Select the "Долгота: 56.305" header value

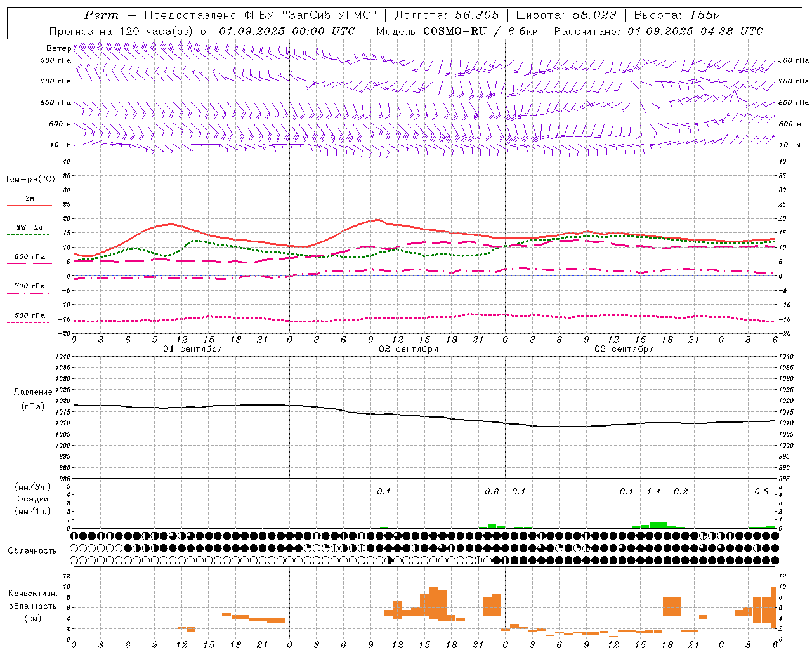447,15
